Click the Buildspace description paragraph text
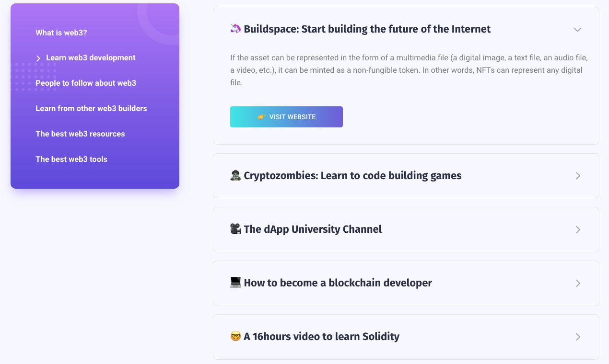 pos(408,70)
